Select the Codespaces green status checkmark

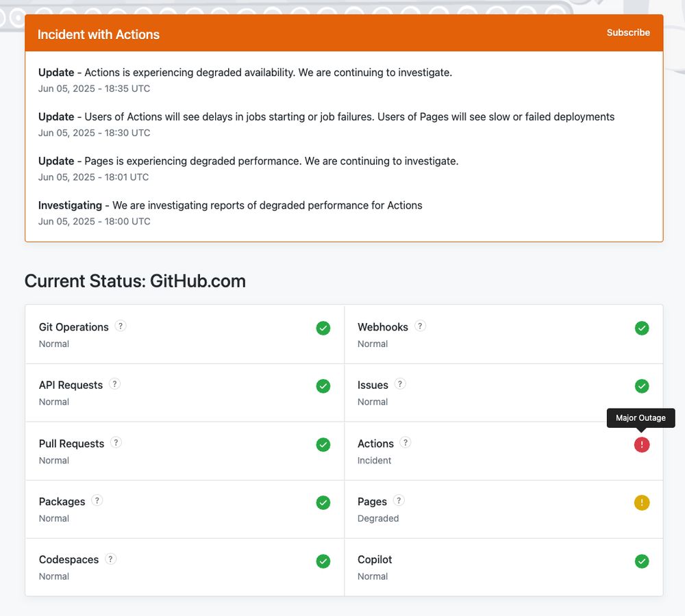click(323, 561)
